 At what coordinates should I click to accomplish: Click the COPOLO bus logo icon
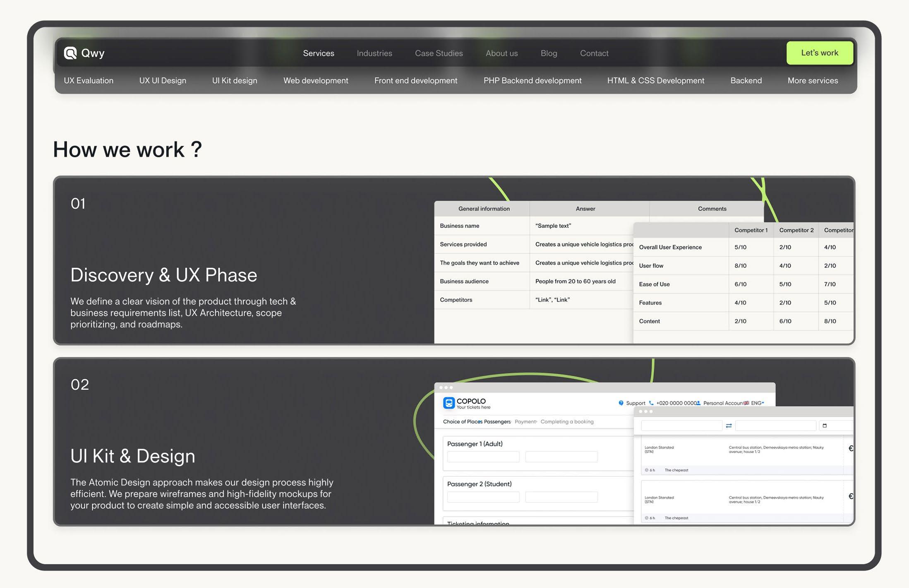pyautogui.click(x=449, y=403)
